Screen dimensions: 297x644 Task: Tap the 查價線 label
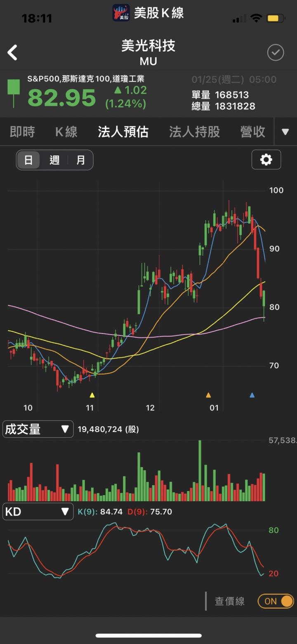coord(230,601)
